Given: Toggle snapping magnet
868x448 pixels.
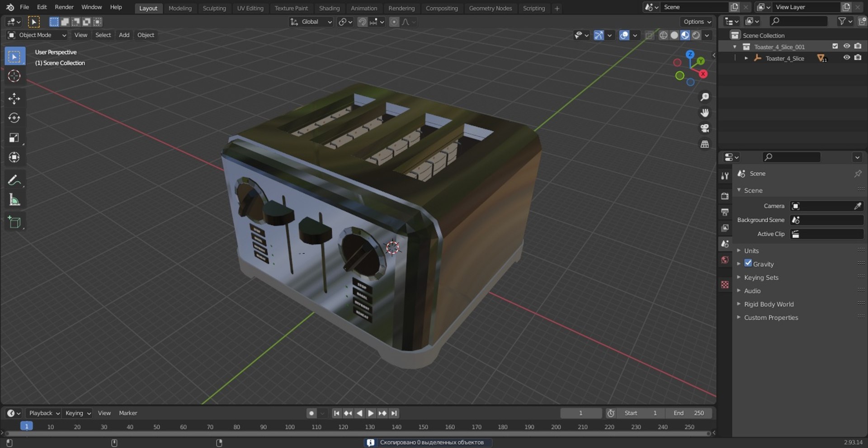Looking at the screenshot, I should coord(362,22).
